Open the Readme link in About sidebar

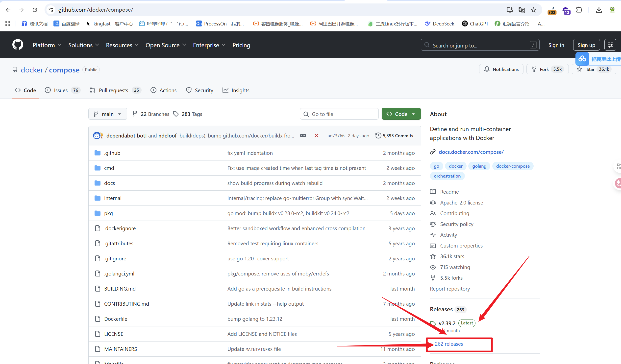[x=449, y=192]
